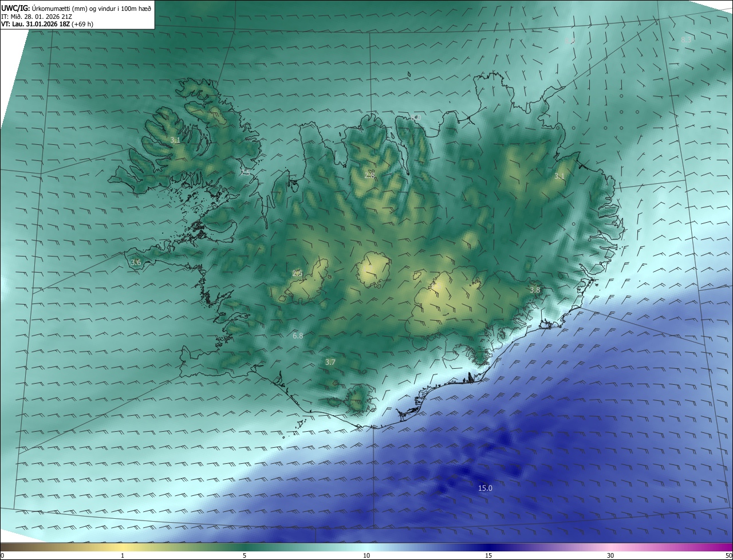Click the 5 tick on the color scale
The height and width of the screenshot is (560, 733).
245,555
